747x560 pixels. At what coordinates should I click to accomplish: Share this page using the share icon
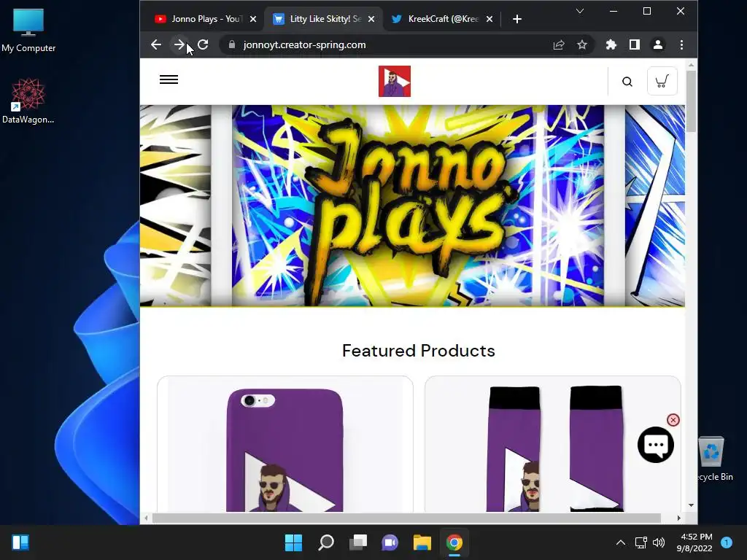pos(559,44)
